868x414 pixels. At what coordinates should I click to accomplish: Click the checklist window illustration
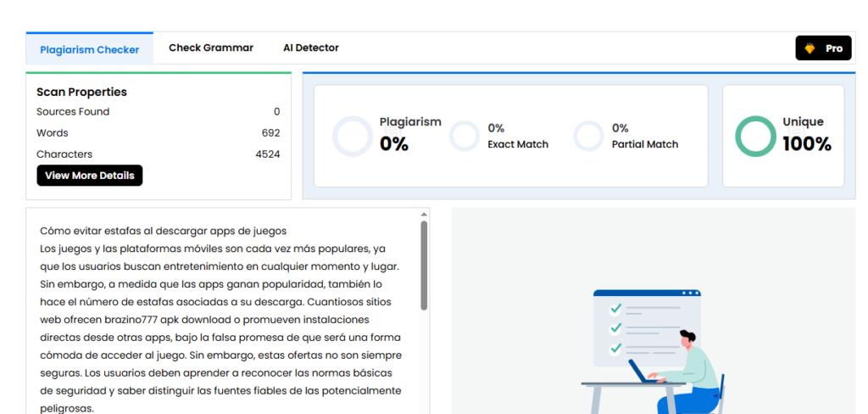tap(647, 325)
